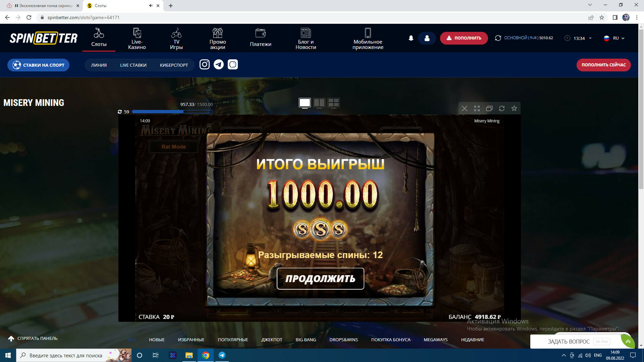Click the notification bell icon
The width and height of the screenshot is (644, 362).
click(x=411, y=38)
